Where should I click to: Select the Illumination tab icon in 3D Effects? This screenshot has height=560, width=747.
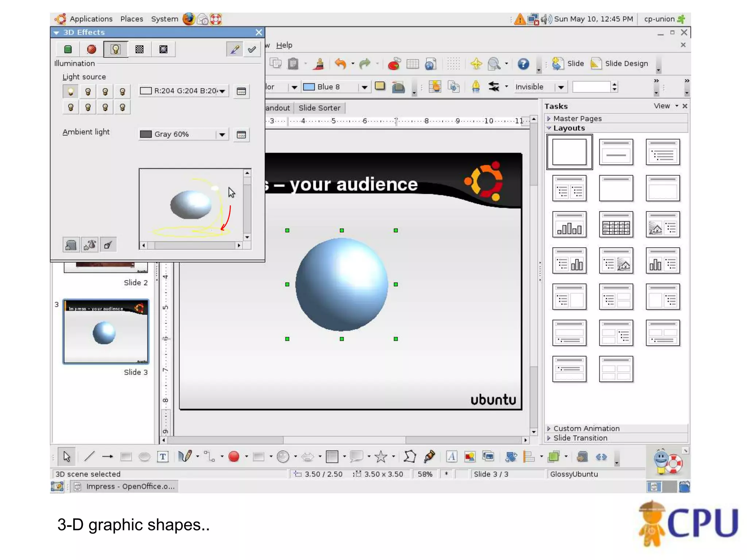[115, 49]
